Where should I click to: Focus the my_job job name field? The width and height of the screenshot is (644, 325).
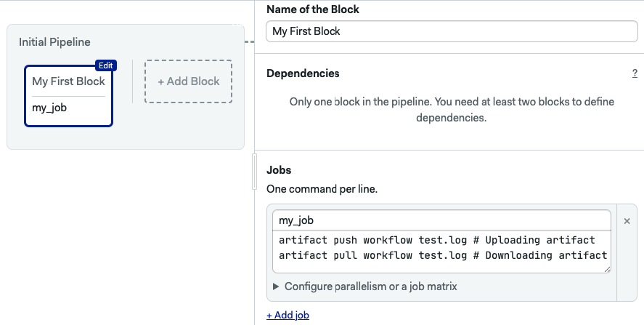[x=441, y=220]
